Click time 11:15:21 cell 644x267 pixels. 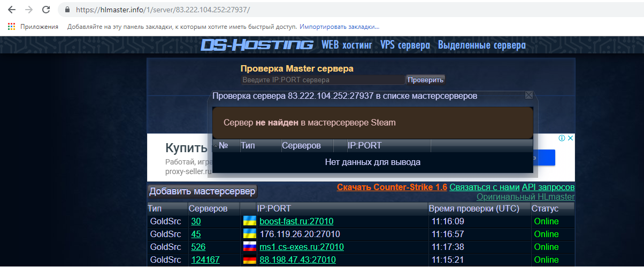448,260
